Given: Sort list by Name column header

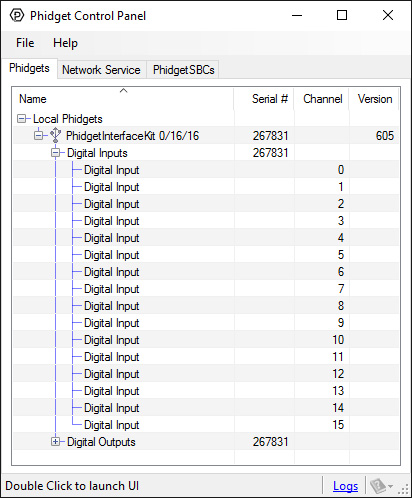Looking at the screenshot, I should click(x=123, y=99).
